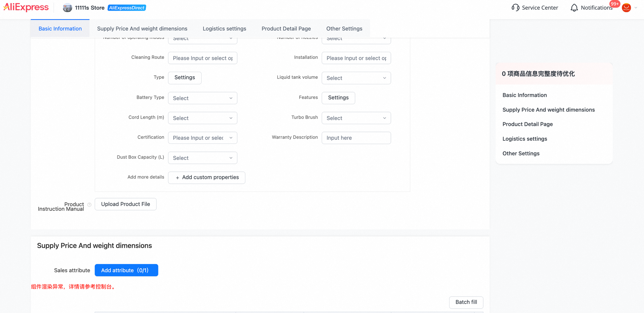Open Type Settings button
Screen dimensions: 644x313
point(185,78)
